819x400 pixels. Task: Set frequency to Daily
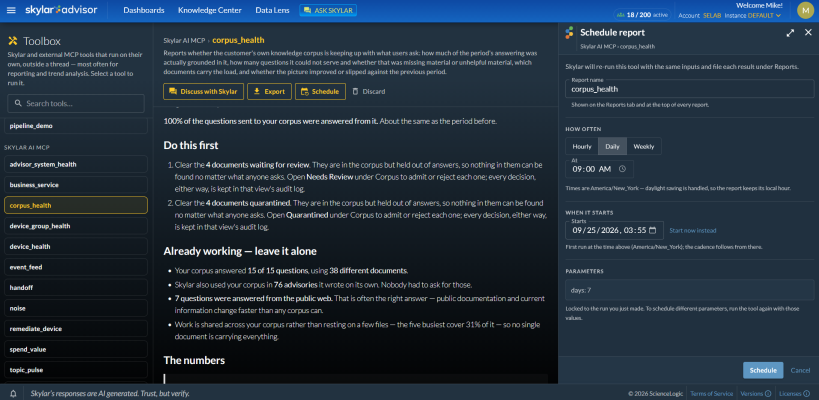click(x=612, y=146)
